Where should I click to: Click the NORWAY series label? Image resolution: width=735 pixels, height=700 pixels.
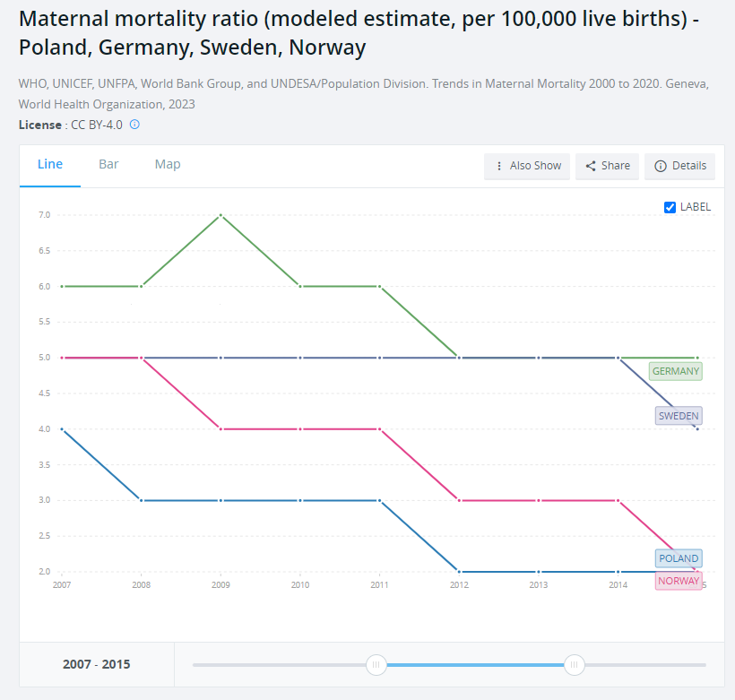pos(679,581)
